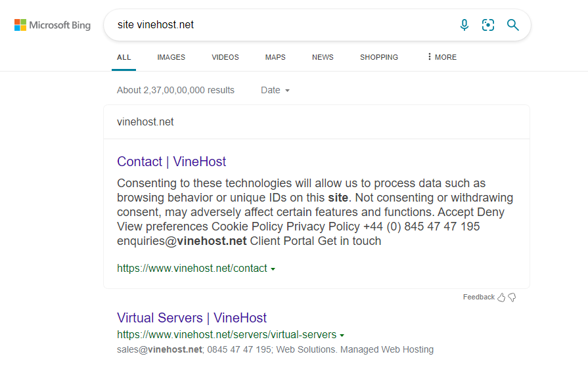Go to the SHOPPING tab
This screenshot has height=371, width=588.
tap(379, 57)
